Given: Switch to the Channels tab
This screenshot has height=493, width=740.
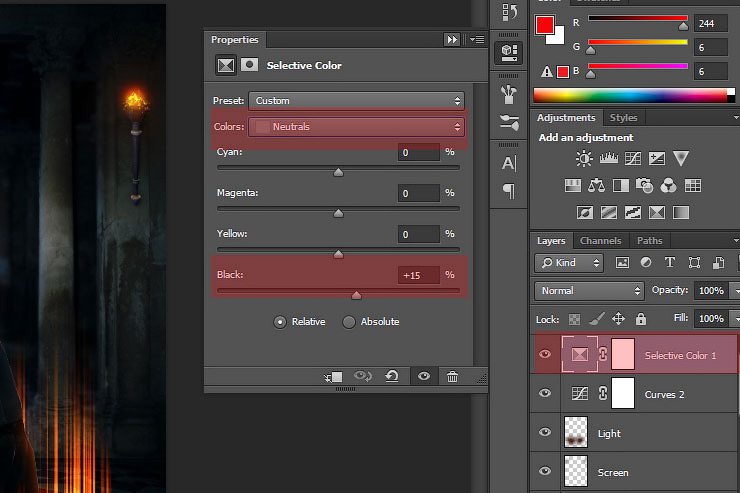Looking at the screenshot, I should pyautogui.click(x=600, y=241).
